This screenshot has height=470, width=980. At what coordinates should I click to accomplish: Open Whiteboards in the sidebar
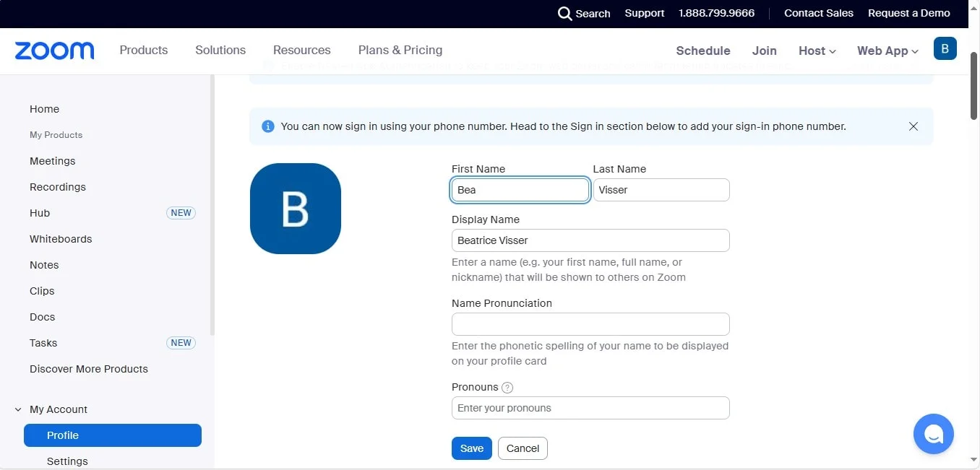(61, 239)
